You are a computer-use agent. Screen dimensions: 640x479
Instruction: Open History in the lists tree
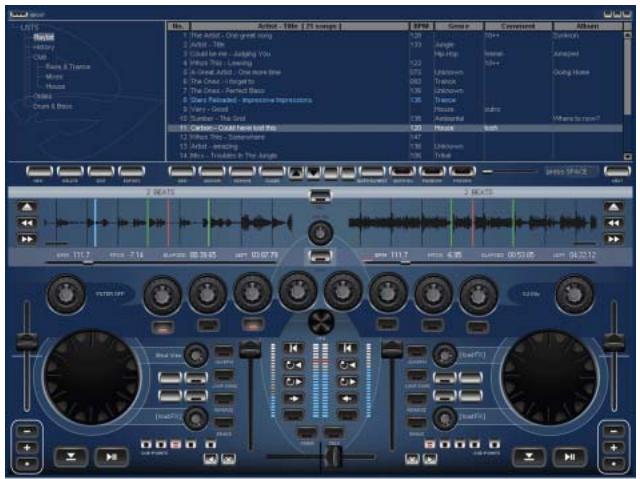[44, 47]
